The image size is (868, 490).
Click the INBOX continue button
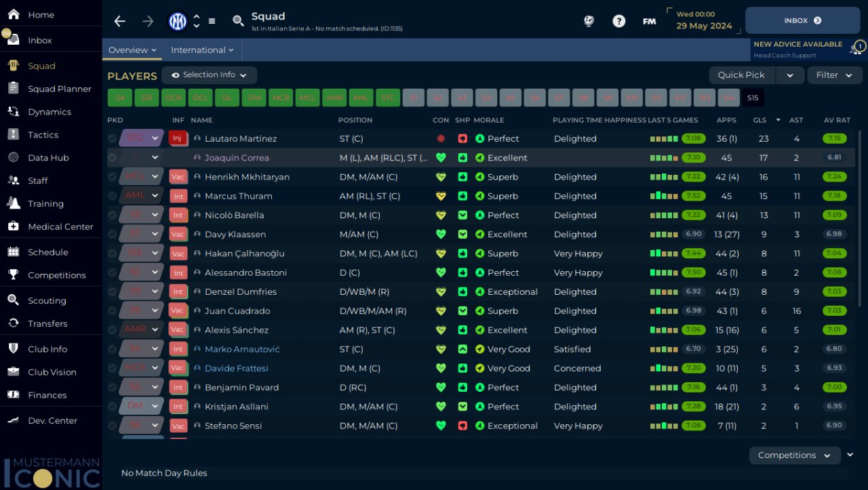[x=802, y=21]
